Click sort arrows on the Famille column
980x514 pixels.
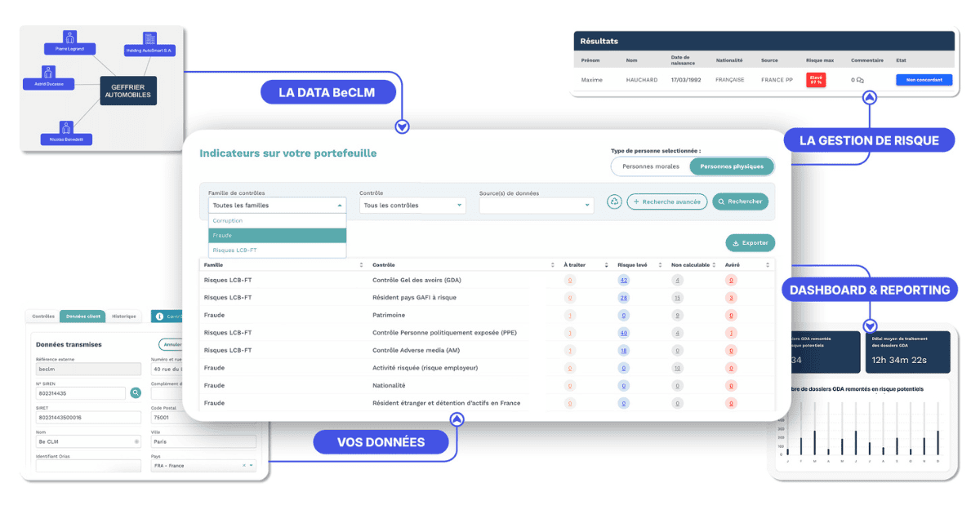pyautogui.click(x=362, y=264)
